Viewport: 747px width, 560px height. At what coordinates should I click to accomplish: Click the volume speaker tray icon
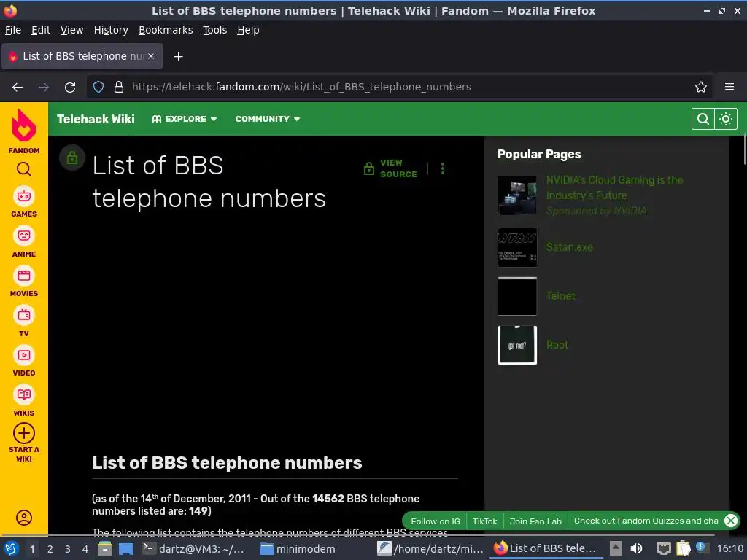(636, 549)
